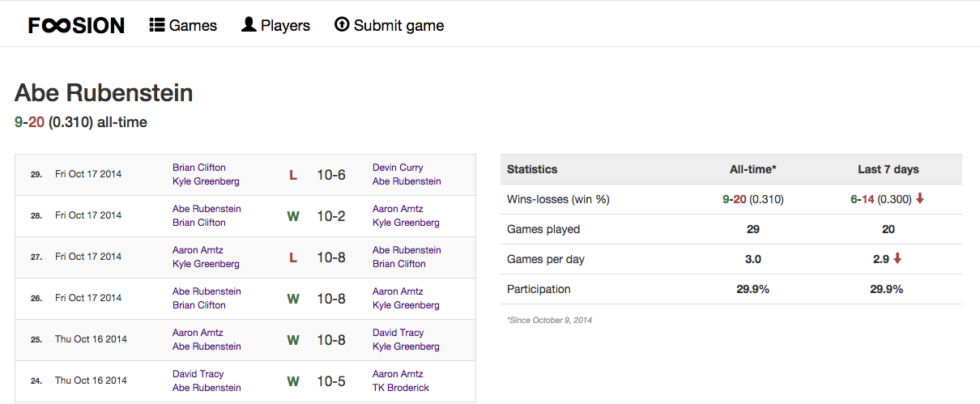980x404 pixels.
Task: Click the 10-6 score of game 29
Action: point(331,175)
